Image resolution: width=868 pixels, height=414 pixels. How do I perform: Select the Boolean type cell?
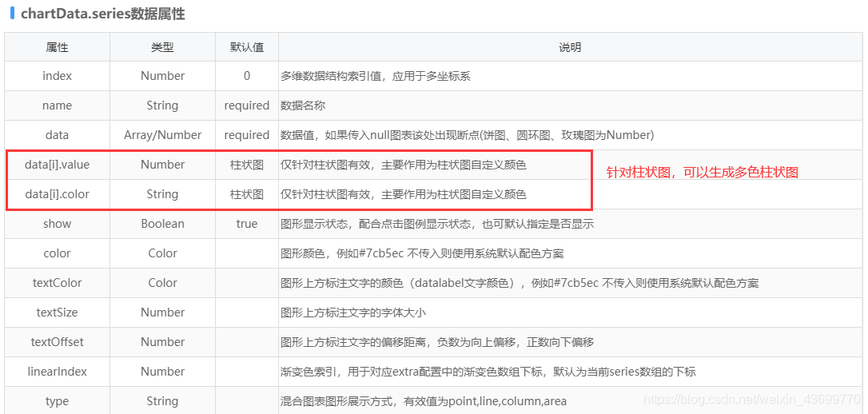pyautogui.click(x=162, y=224)
